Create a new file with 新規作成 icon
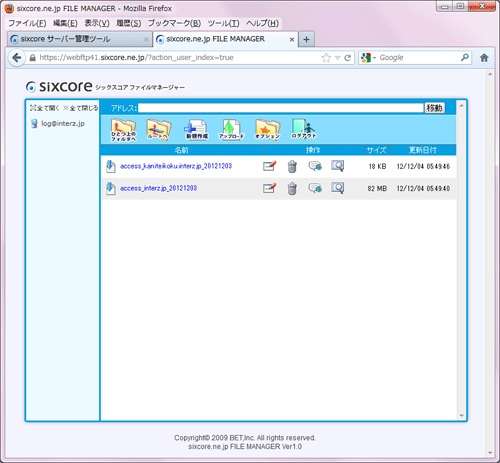 click(x=197, y=130)
